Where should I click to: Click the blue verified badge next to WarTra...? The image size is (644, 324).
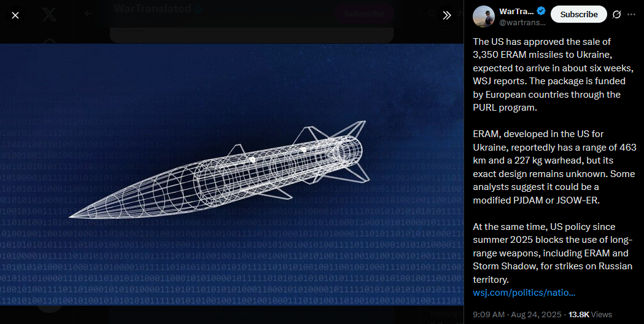541,11
